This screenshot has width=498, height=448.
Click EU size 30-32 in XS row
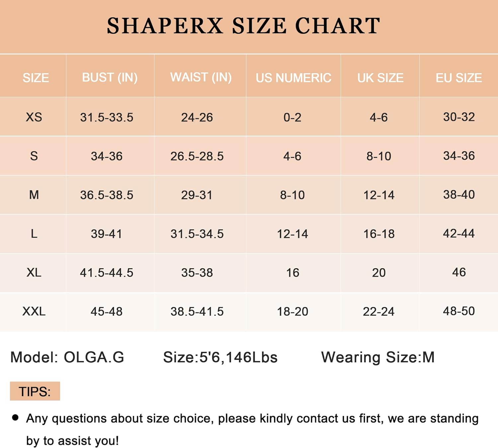pos(459,117)
